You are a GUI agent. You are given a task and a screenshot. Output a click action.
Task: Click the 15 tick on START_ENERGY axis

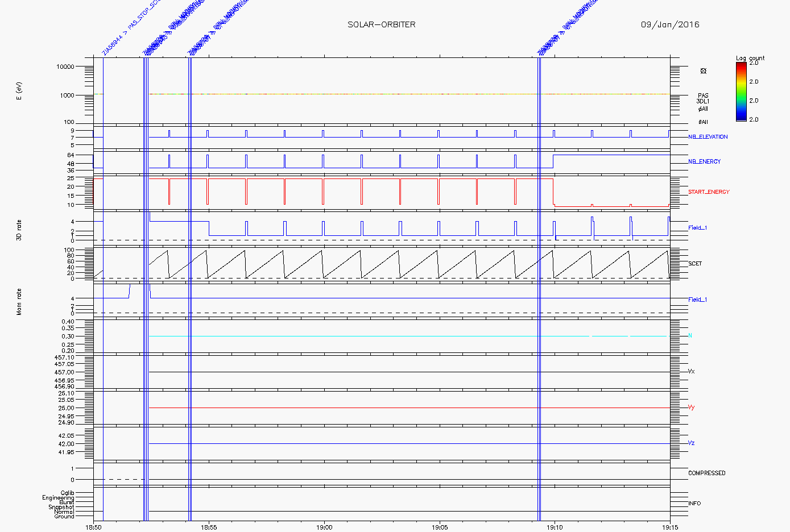pyautogui.click(x=71, y=196)
